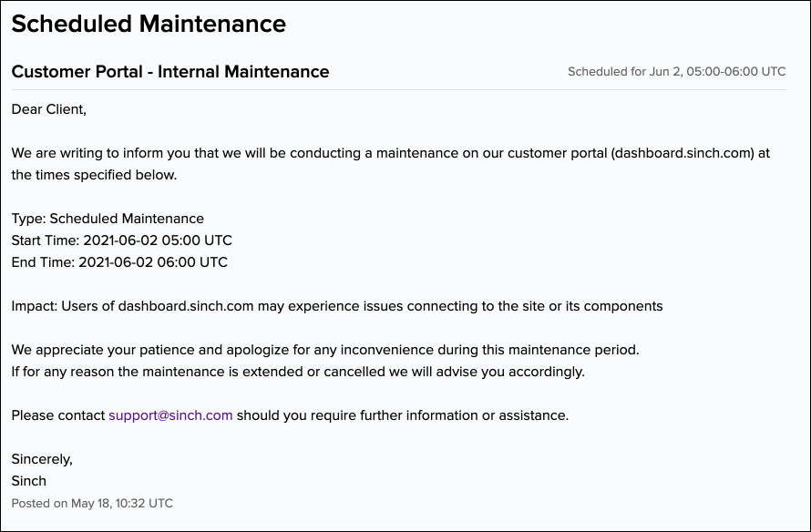Select the 'Type: Scheduled Maintenance' line
Viewport: 811px width, 532px height.
[x=108, y=219]
